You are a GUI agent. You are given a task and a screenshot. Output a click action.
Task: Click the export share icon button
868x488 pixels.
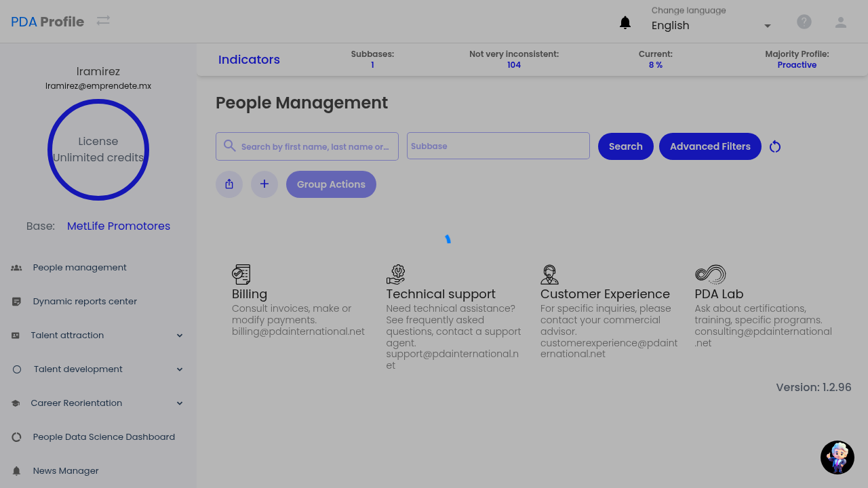click(229, 184)
